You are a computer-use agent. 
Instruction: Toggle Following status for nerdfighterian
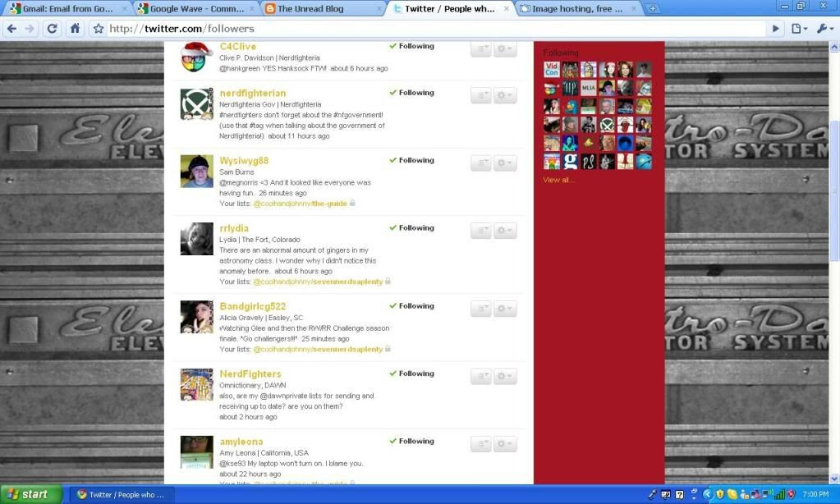pyautogui.click(x=411, y=93)
